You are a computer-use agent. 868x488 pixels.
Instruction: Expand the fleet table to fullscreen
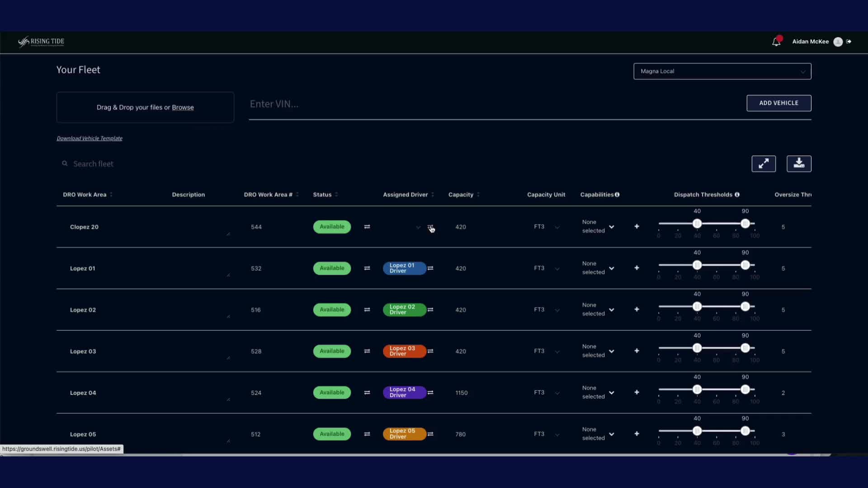click(x=764, y=164)
